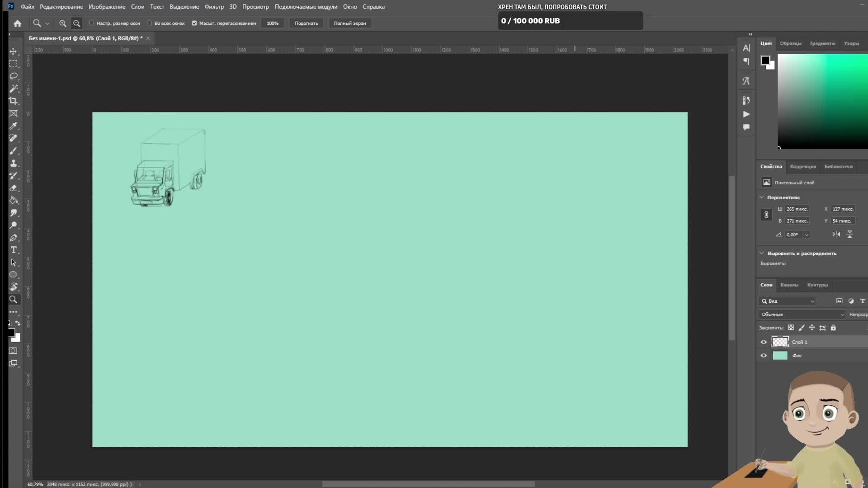Open the Вид layer filter dropdown
This screenshot has height=488, width=868.
click(787, 301)
